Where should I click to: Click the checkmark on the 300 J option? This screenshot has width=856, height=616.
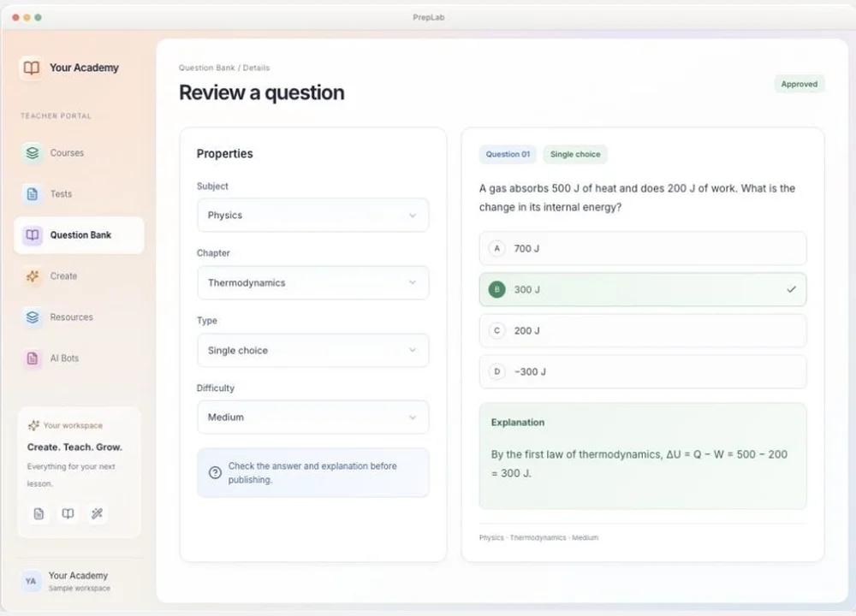click(x=791, y=289)
